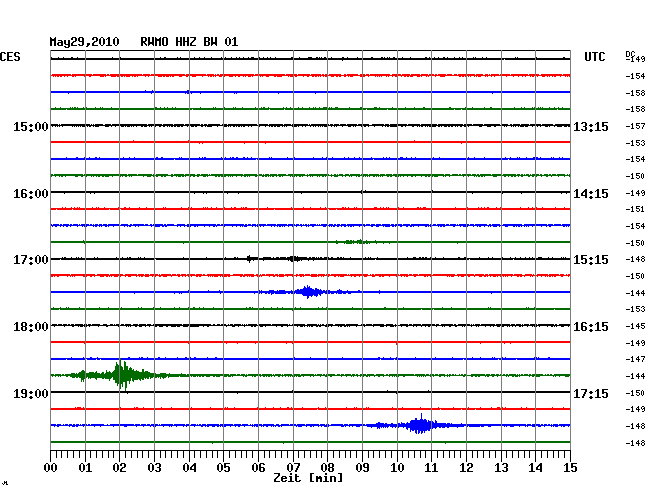Click the blue seismic burst near minute 07
650x494 pixels.
coord(308,292)
